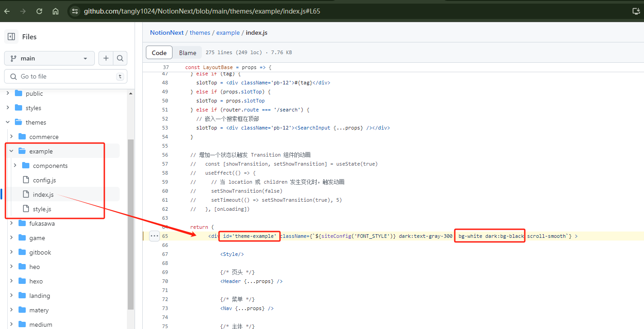
Task: Click "Header {...props}" code line
Action: (x=252, y=281)
